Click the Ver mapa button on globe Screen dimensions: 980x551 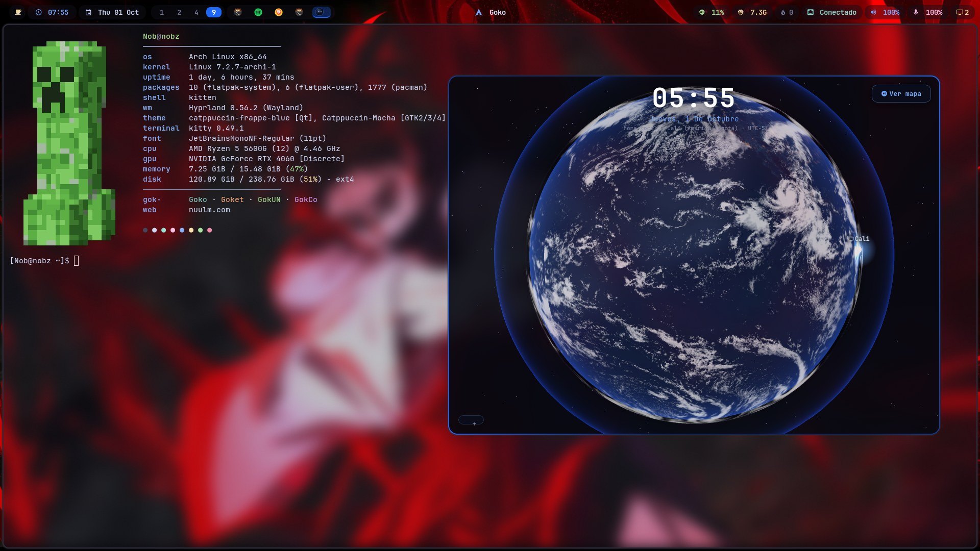(901, 94)
